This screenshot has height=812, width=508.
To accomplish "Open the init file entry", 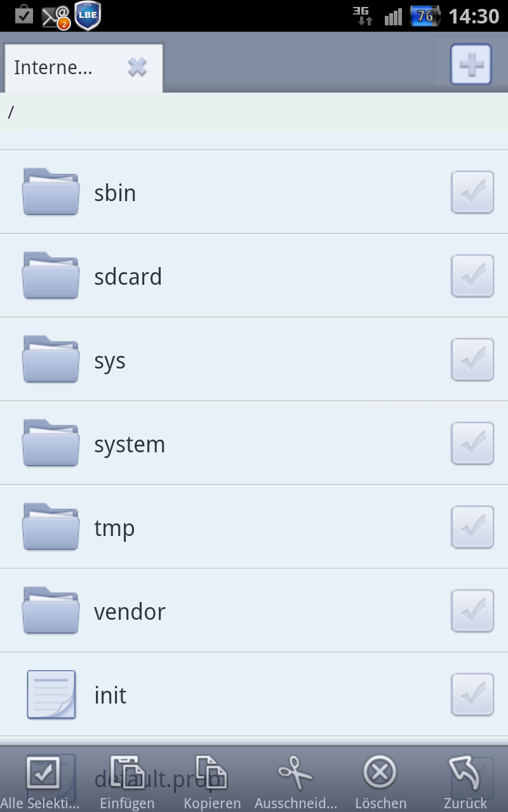I will coord(254,695).
